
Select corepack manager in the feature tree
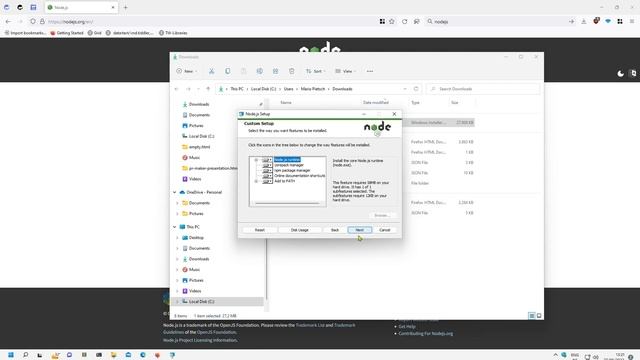pyautogui.click(x=289, y=165)
